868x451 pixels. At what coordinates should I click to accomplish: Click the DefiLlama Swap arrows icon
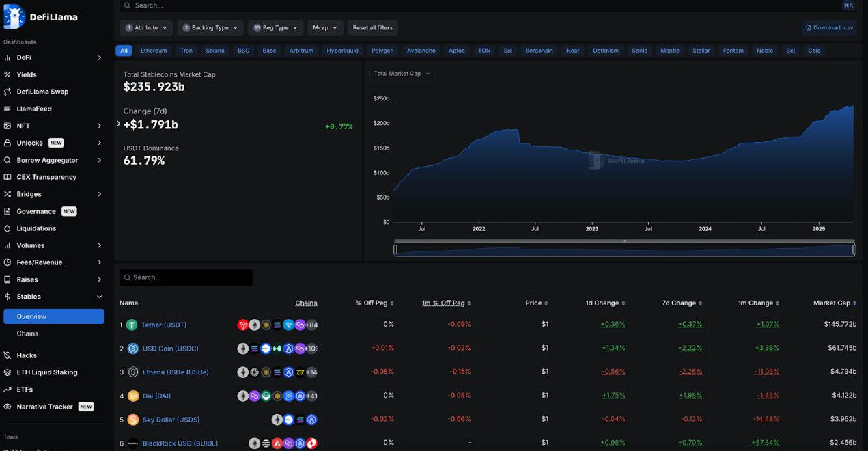[8, 92]
